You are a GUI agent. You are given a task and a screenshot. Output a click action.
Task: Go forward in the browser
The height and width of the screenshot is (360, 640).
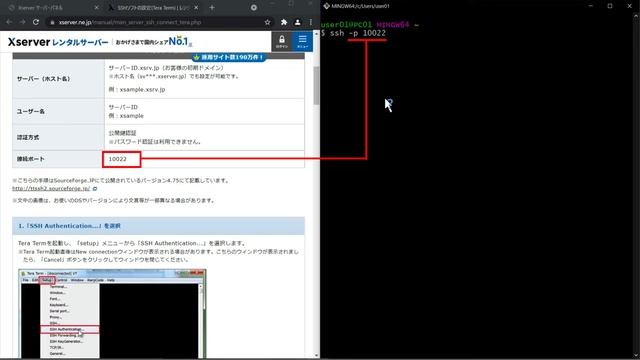[22, 22]
